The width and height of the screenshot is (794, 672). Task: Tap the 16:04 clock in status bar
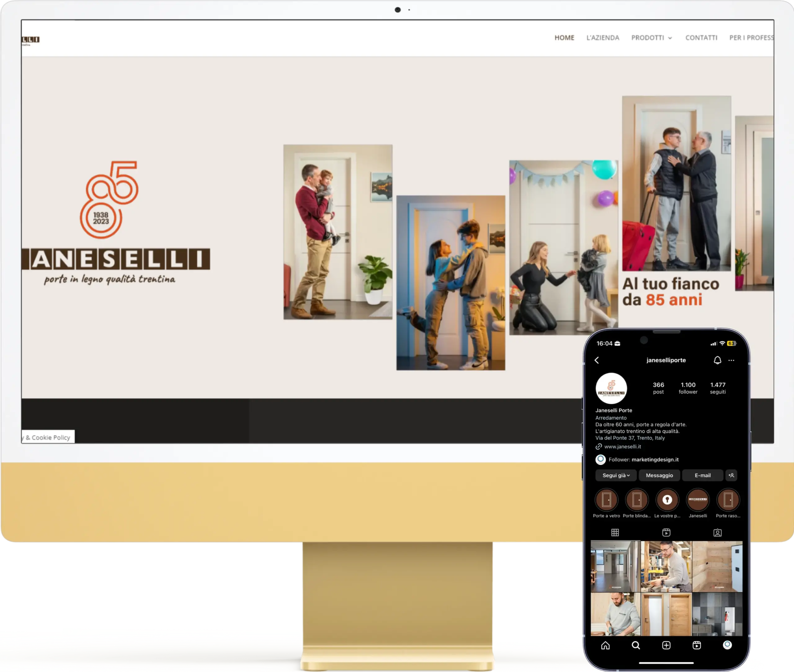pos(604,343)
